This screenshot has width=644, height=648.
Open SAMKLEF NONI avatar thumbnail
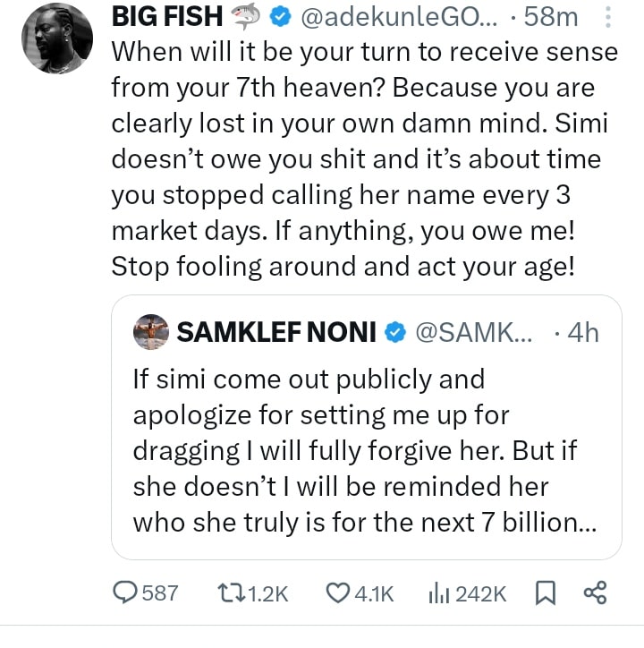coord(151,332)
